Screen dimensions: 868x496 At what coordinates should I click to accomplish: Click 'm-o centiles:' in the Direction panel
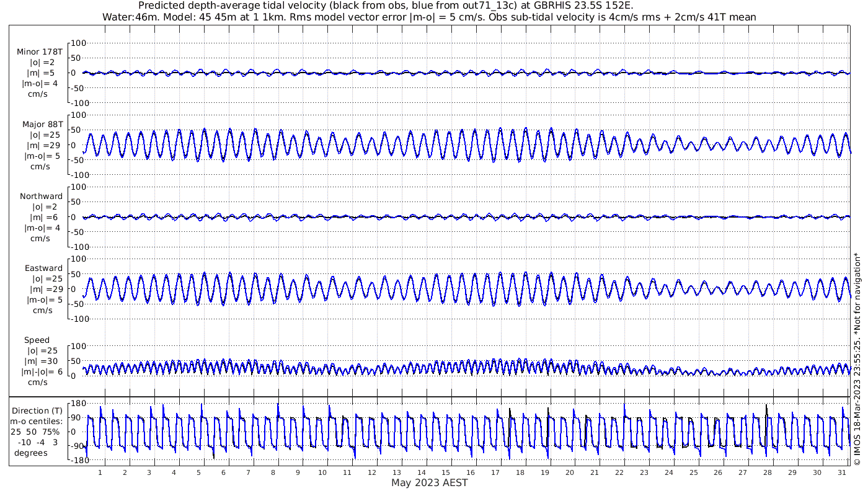pyautogui.click(x=36, y=421)
